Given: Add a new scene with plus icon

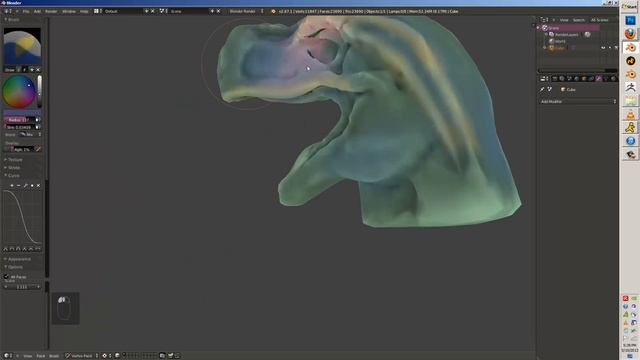Looking at the screenshot, I should coord(212,11).
